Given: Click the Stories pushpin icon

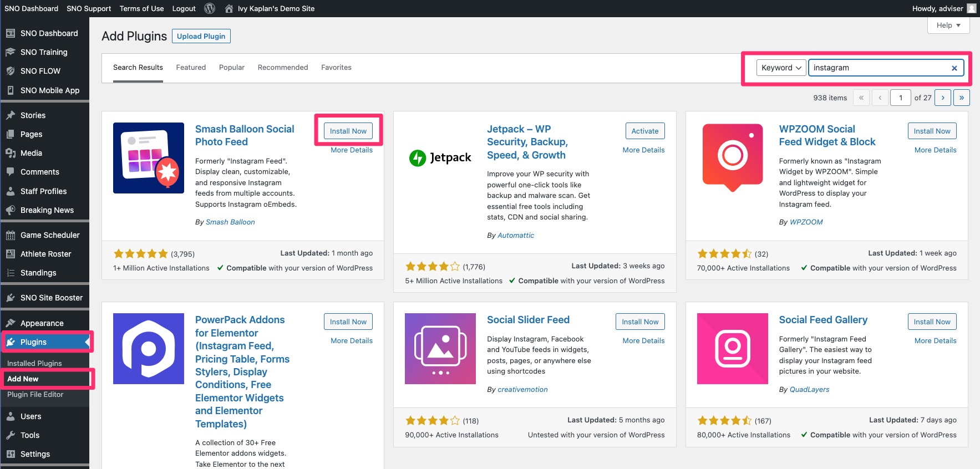Looking at the screenshot, I should 11,115.
